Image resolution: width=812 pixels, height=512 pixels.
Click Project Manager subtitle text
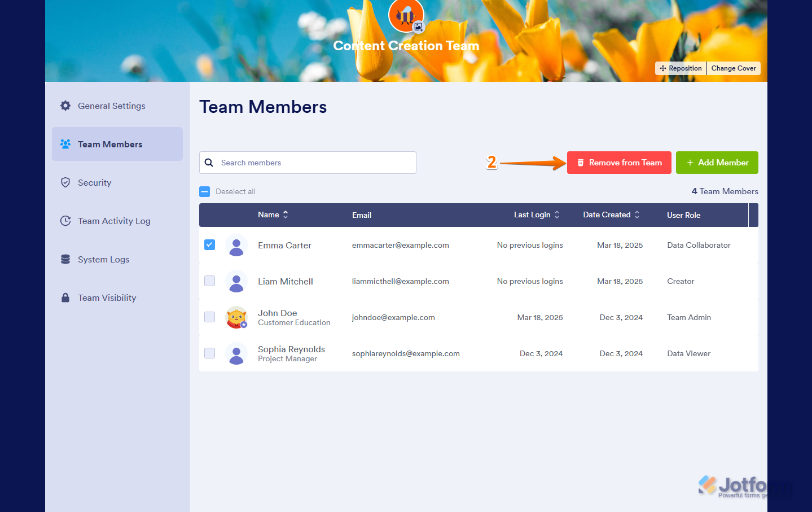[287, 359]
